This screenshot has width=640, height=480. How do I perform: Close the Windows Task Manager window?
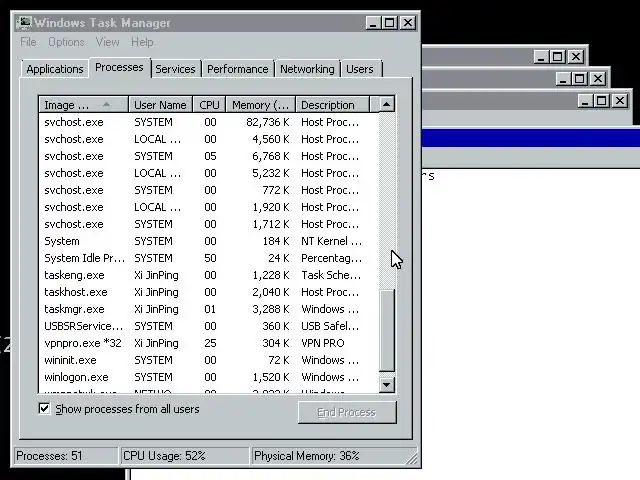pos(407,22)
